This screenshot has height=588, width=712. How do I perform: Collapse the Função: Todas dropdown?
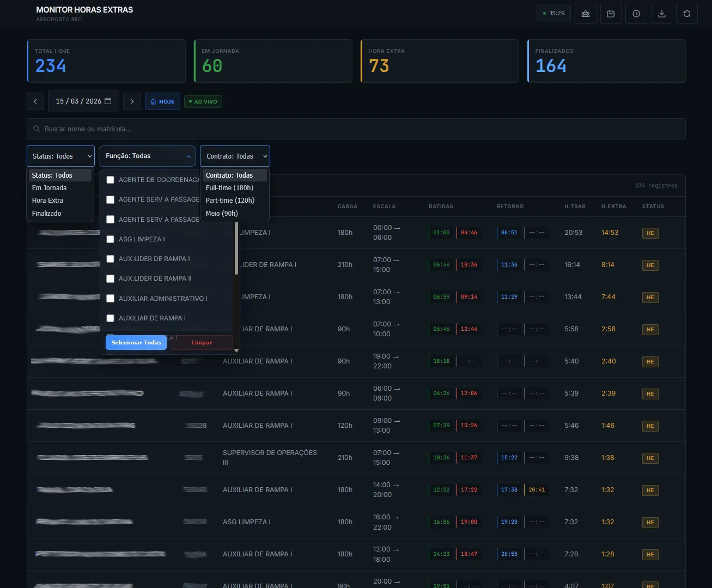click(x=147, y=156)
